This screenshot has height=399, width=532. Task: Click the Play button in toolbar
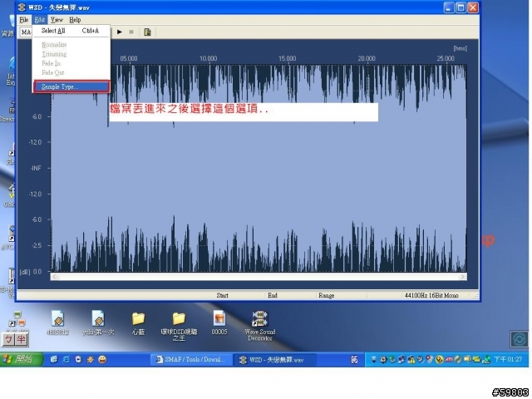(x=120, y=32)
